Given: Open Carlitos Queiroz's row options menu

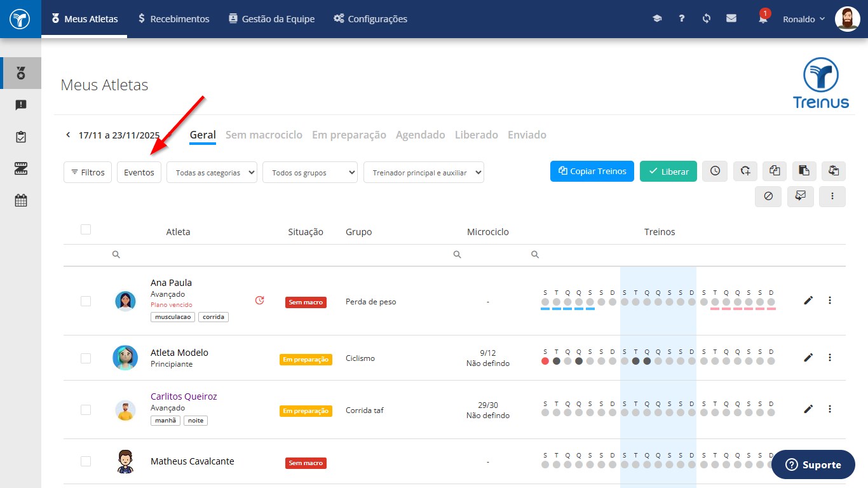Looking at the screenshot, I should coord(830,409).
